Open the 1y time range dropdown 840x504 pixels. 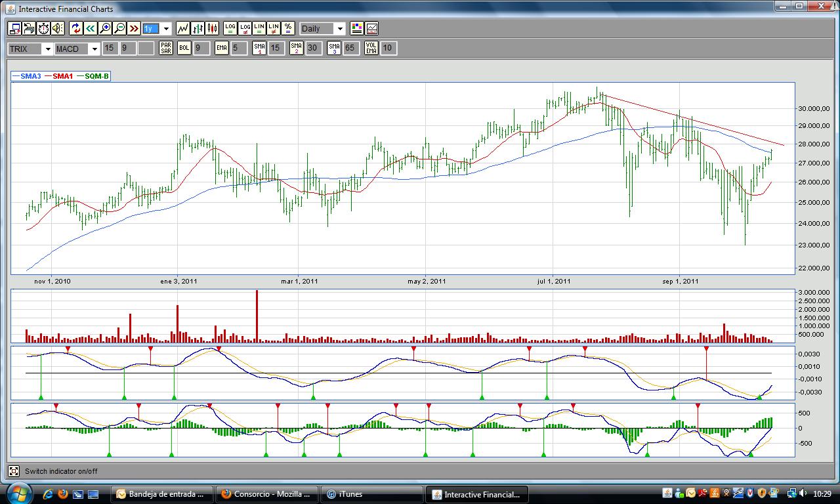pyautogui.click(x=166, y=29)
